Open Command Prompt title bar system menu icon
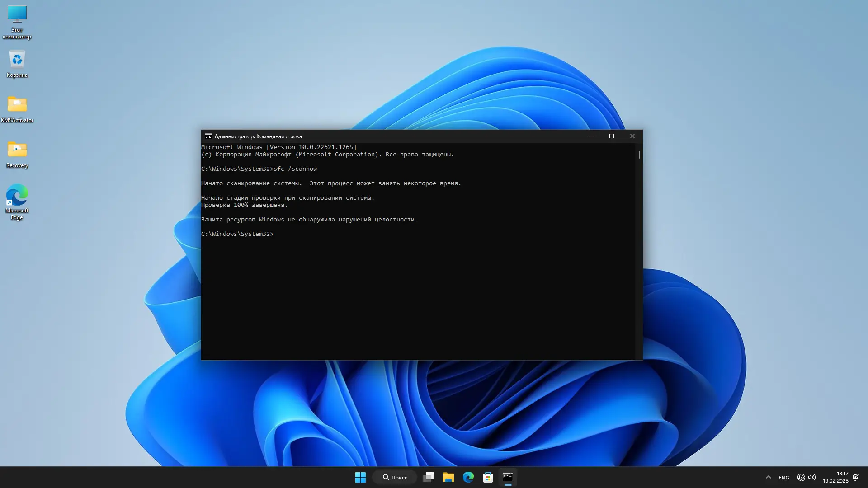Image resolution: width=868 pixels, height=488 pixels. [208, 136]
